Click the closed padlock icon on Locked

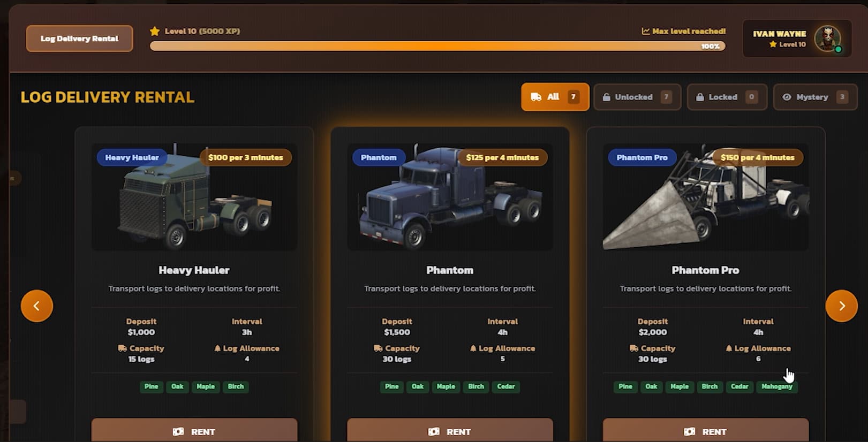point(700,97)
